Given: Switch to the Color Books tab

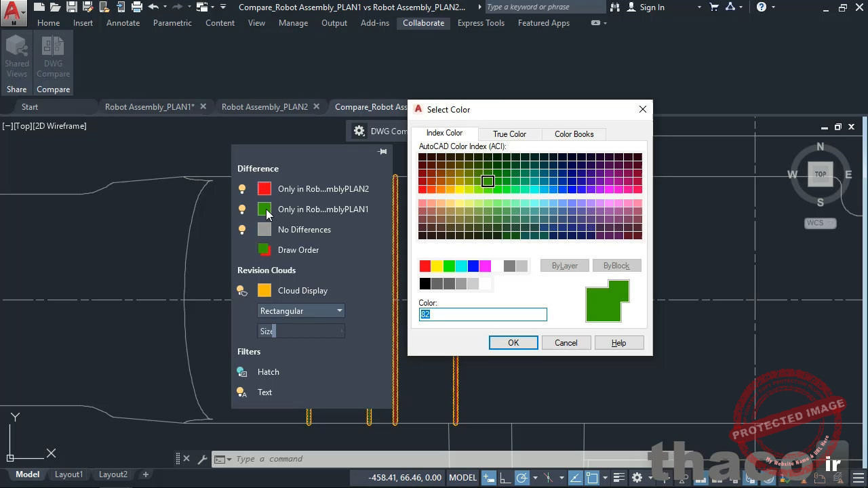Looking at the screenshot, I should (x=574, y=134).
